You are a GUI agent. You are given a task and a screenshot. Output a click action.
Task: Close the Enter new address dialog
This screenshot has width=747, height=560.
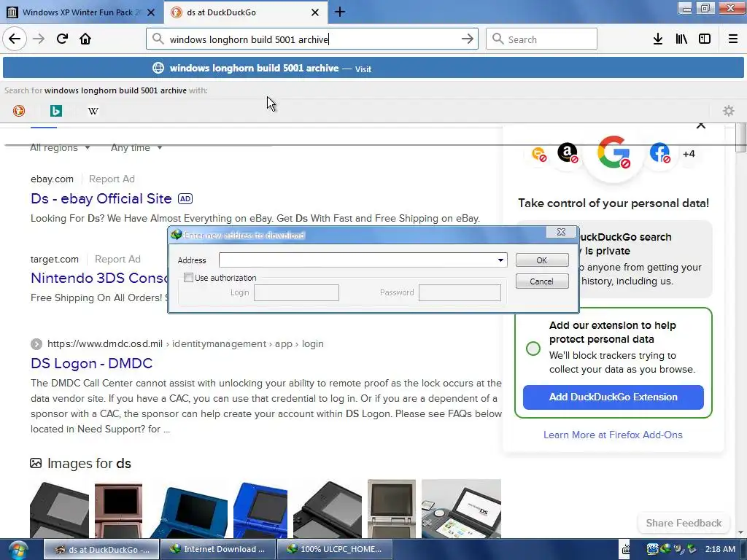point(561,232)
